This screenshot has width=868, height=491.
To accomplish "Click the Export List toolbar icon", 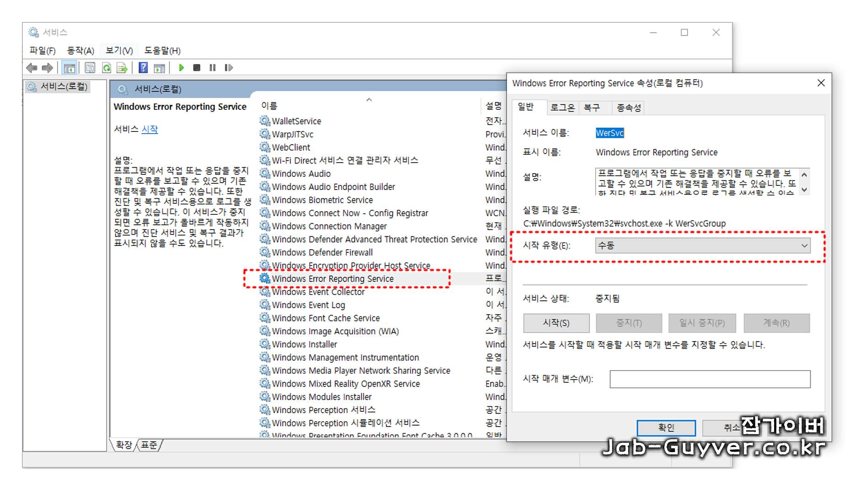I will (122, 68).
